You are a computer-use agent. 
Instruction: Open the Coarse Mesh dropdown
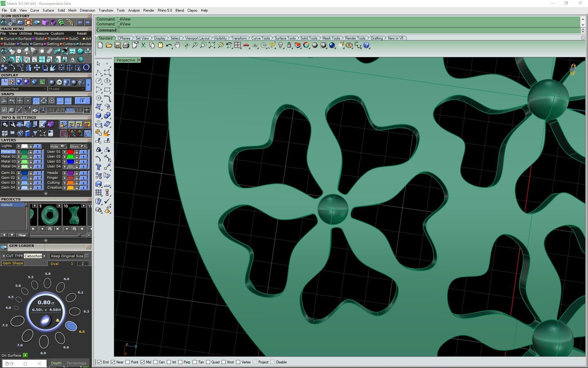(24, 89)
